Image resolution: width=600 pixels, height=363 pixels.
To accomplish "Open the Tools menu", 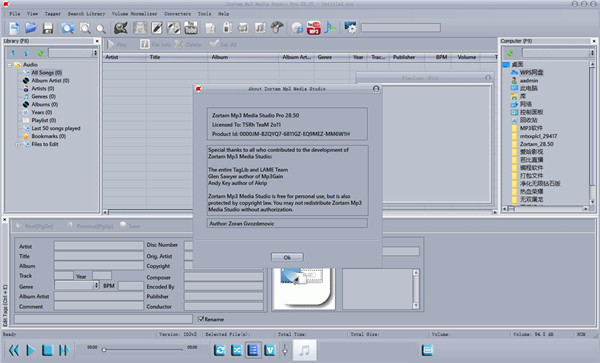I will point(204,14).
